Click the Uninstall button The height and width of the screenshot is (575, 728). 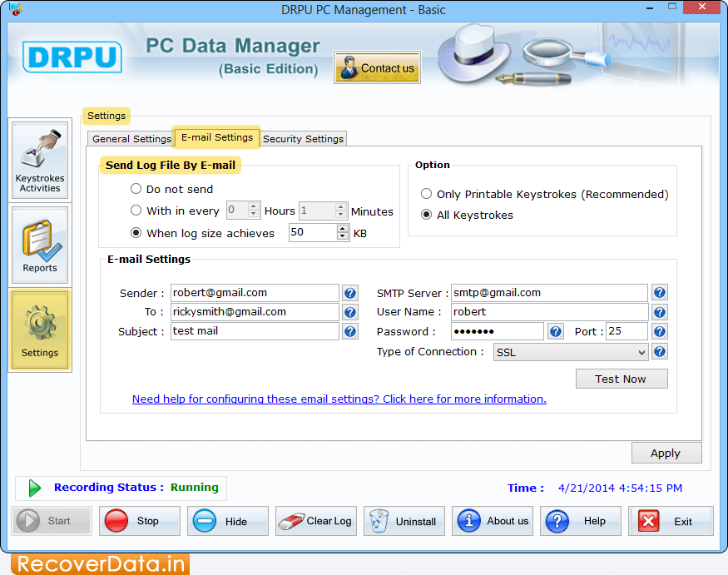404,521
